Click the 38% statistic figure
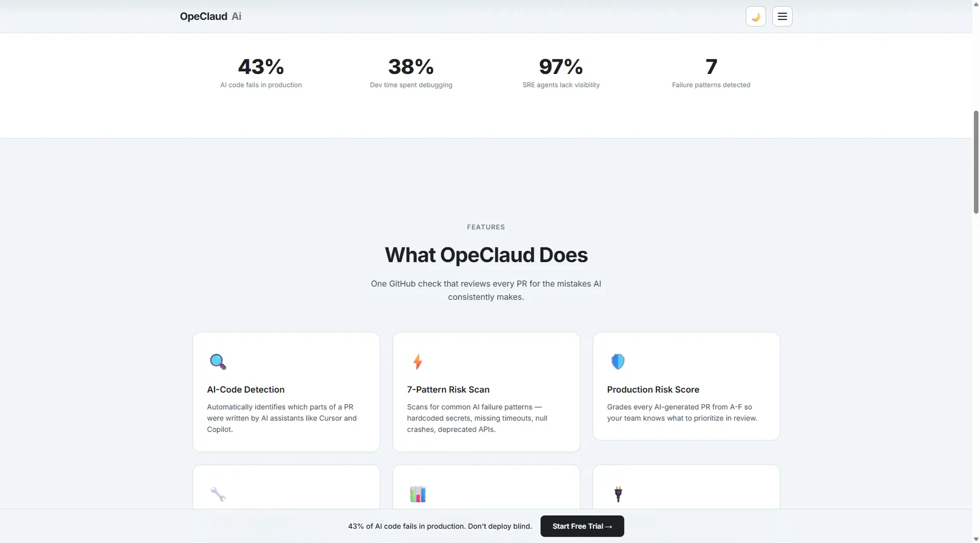 coord(411,67)
